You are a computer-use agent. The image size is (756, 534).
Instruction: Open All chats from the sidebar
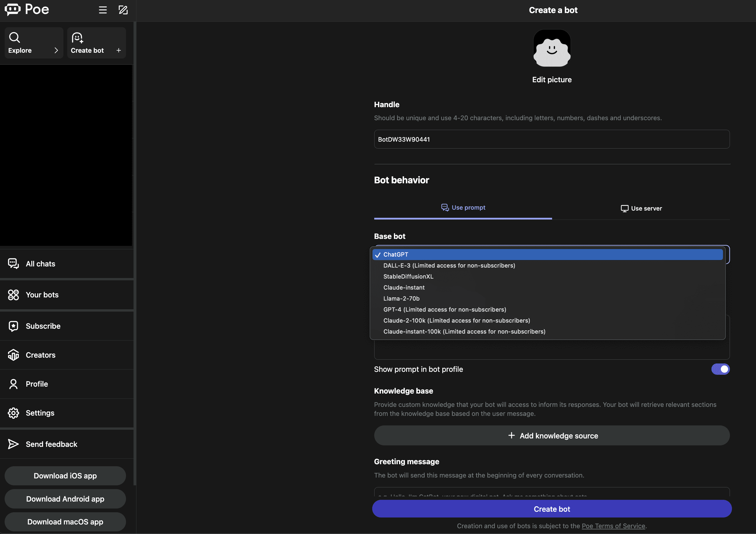click(x=41, y=264)
